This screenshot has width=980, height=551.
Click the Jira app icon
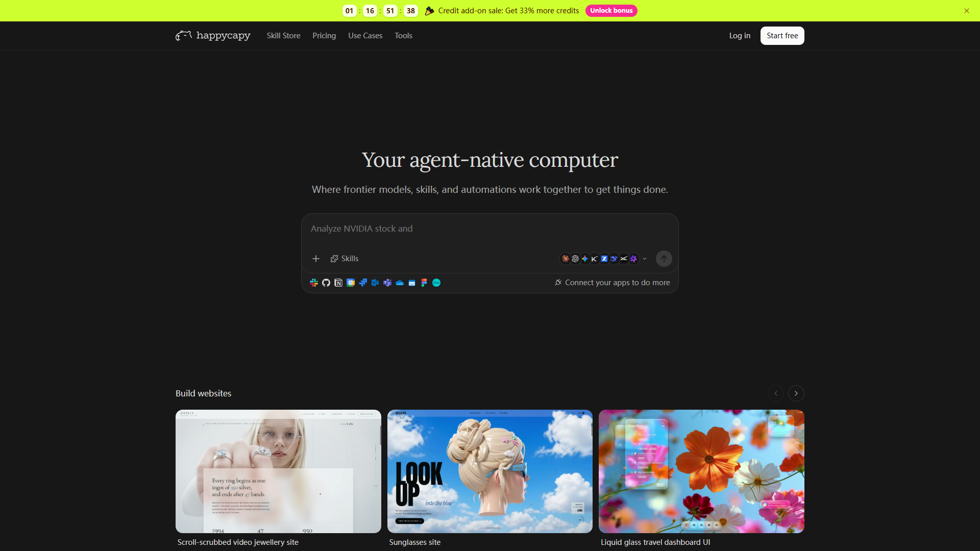363,283
